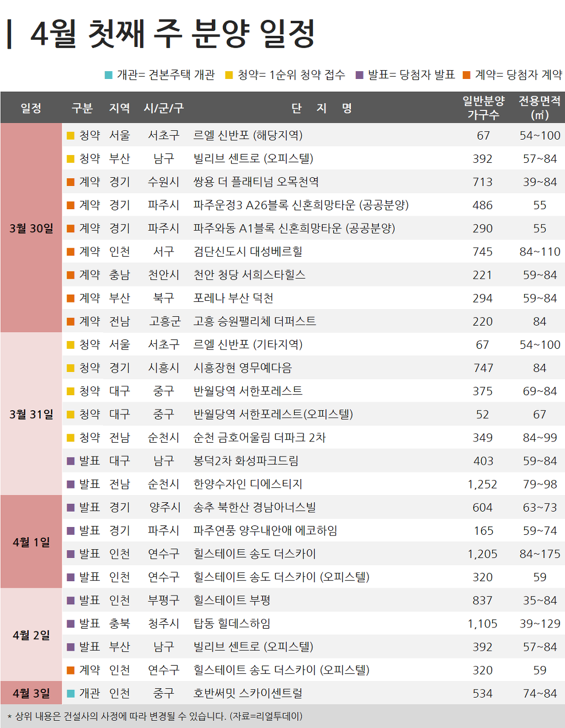Select the 4월 2일 date cell
This screenshot has height=728, width=565.
(x=31, y=635)
